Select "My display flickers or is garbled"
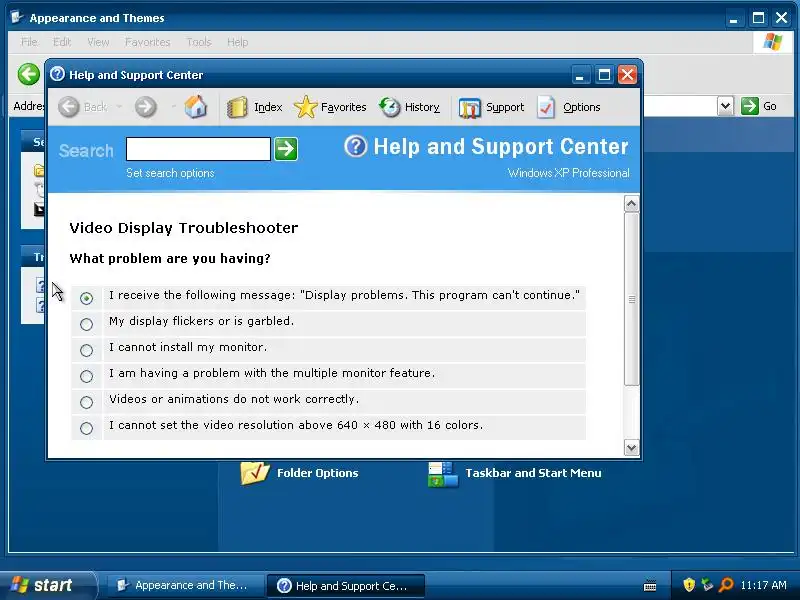Image resolution: width=800 pixels, height=600 pixels. coord(86,324)
